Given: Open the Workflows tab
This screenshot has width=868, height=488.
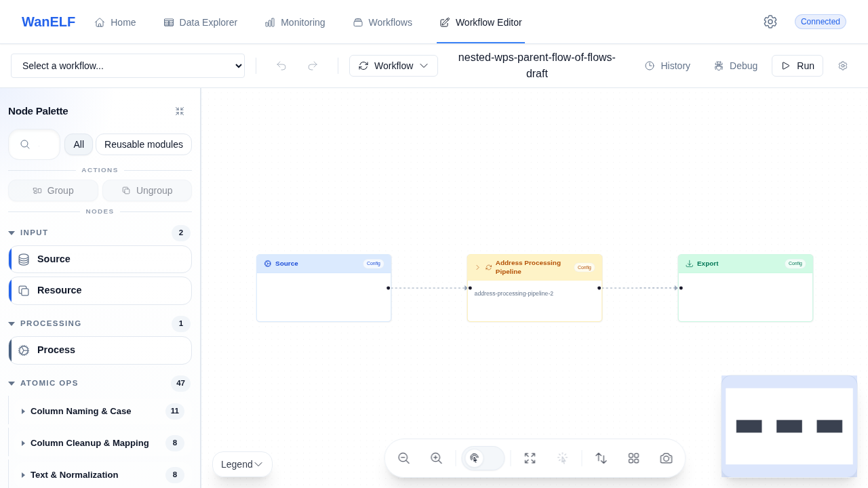Looking at the screenshot, I should [382, 22].
